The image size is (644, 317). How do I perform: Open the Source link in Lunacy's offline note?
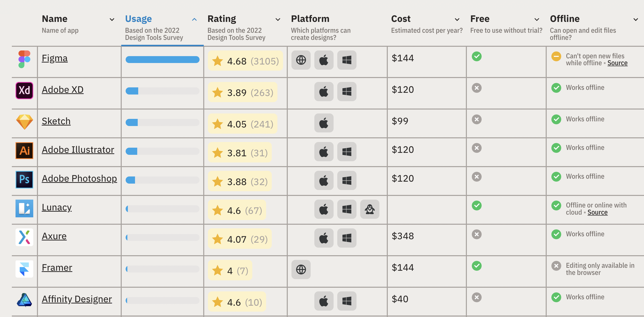point(597,212)
